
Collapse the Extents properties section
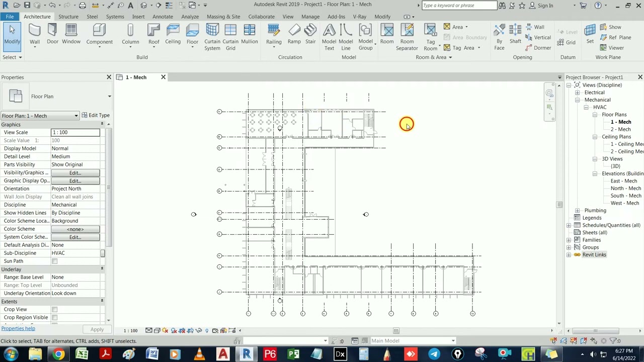pos(102,301)
